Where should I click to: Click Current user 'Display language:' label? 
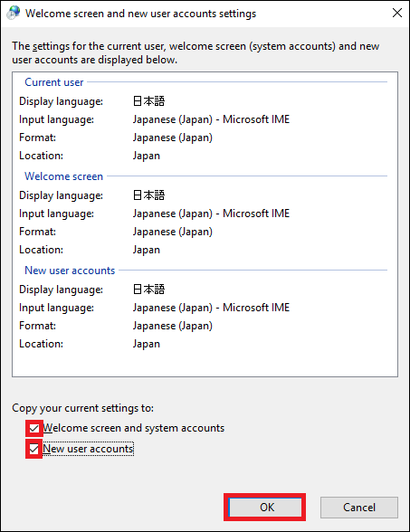tap(62, 101)
